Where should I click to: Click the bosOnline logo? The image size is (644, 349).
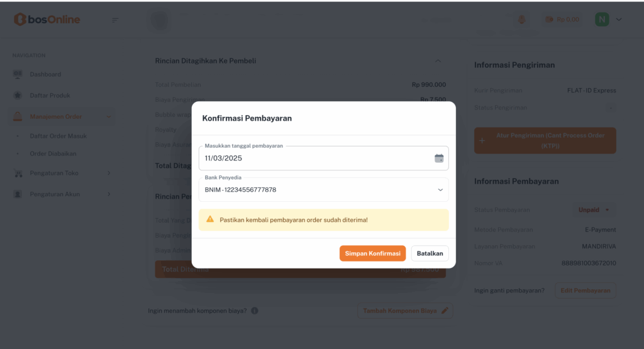[x=47, y=19]
